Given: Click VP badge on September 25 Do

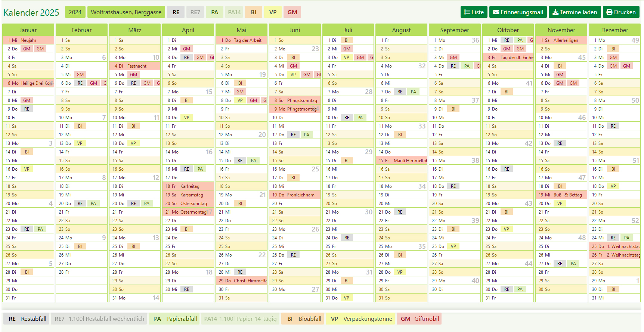Looking at the screenshot, I should coord(453,246).
